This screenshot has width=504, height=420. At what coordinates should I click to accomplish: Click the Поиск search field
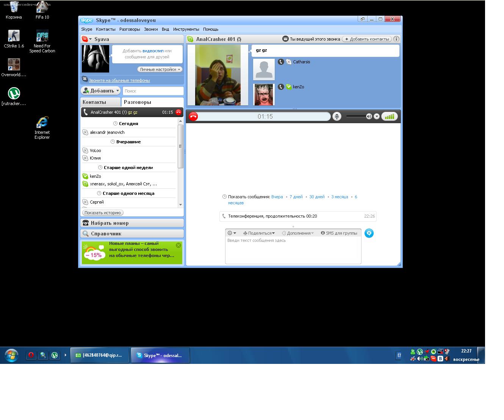[x=153, y=91]
